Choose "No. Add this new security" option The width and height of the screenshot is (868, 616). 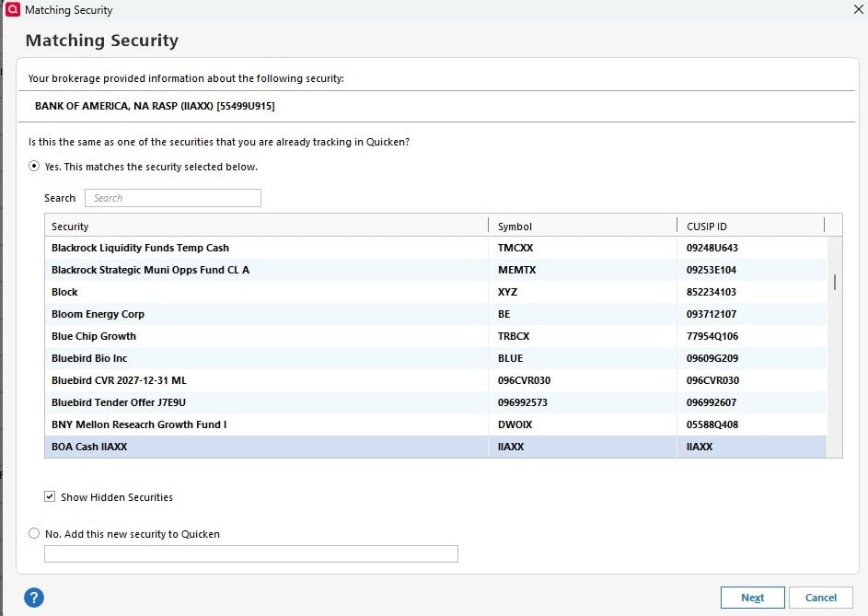coord(35,533)
